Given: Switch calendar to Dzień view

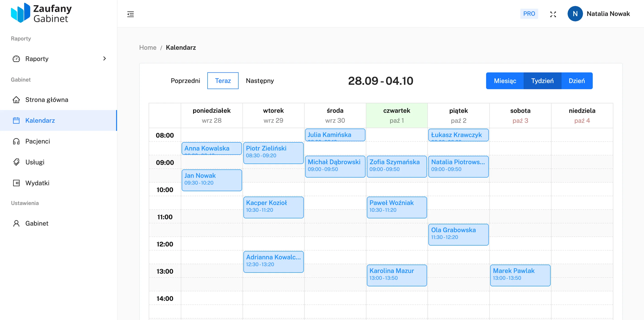Looking at the screenshot, I should (x=576, y=81).
